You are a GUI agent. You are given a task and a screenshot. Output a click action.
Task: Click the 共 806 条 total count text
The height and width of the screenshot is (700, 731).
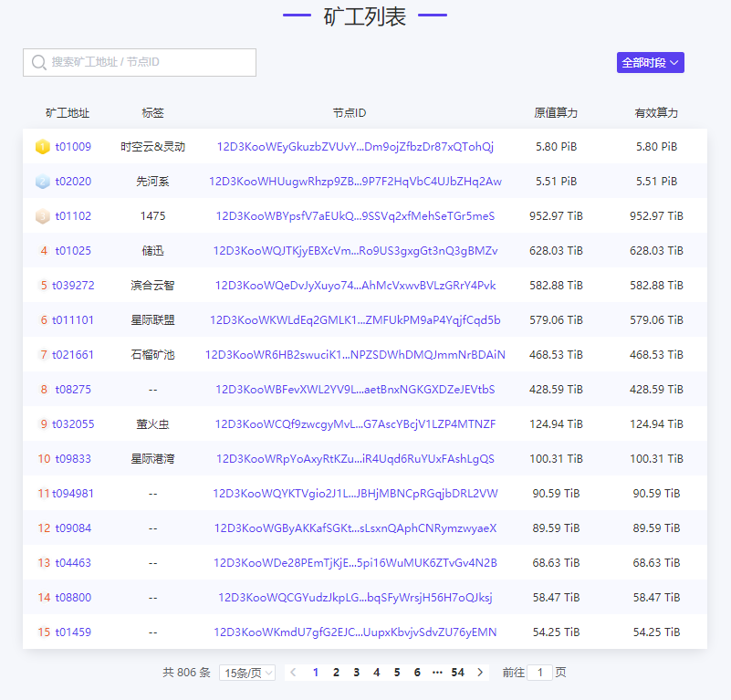point(186,672)
